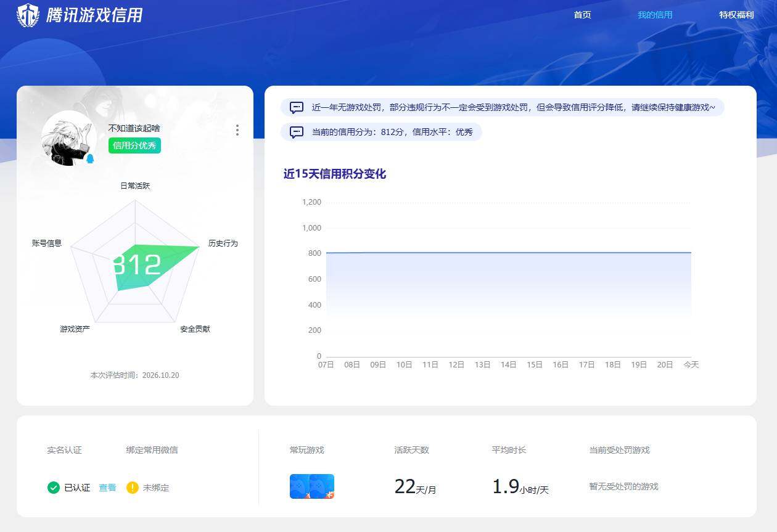This screenshot has width=777, height=532.
Task: Click the 1.9小时/天 average duration value
Action: (x=520, y=487)
